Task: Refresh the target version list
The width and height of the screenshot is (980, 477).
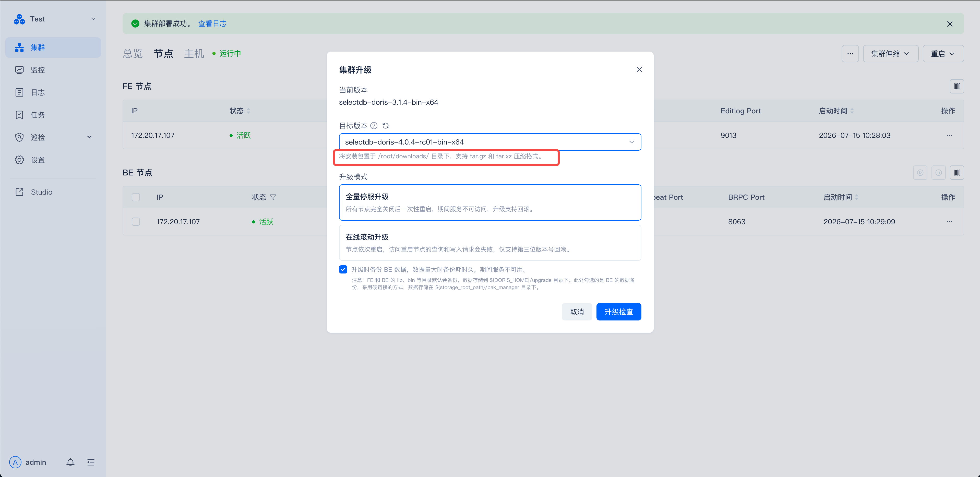Action: tap(385, 126)
